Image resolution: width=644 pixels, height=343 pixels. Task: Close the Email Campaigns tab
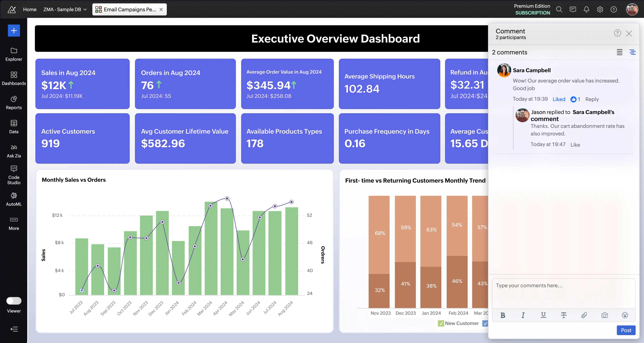[x=161, y=9]
